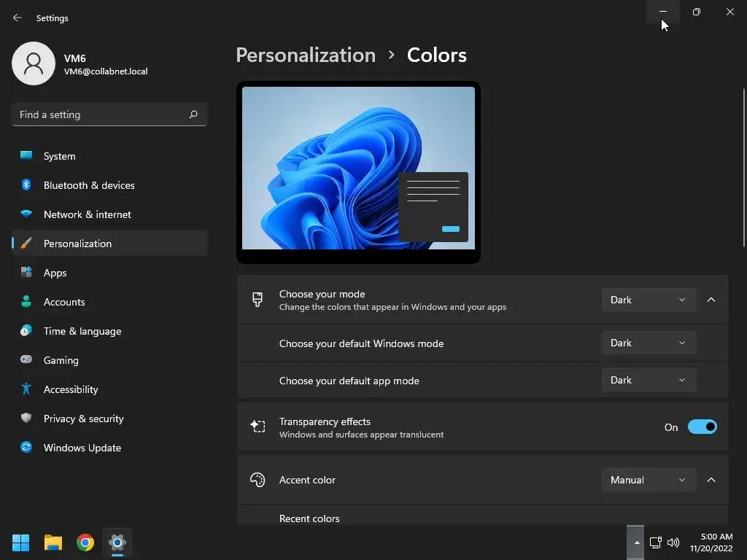Click the System monitor icon in sidebar
The width and height of the screenshot is (747, 560).
tap(26, 155)
